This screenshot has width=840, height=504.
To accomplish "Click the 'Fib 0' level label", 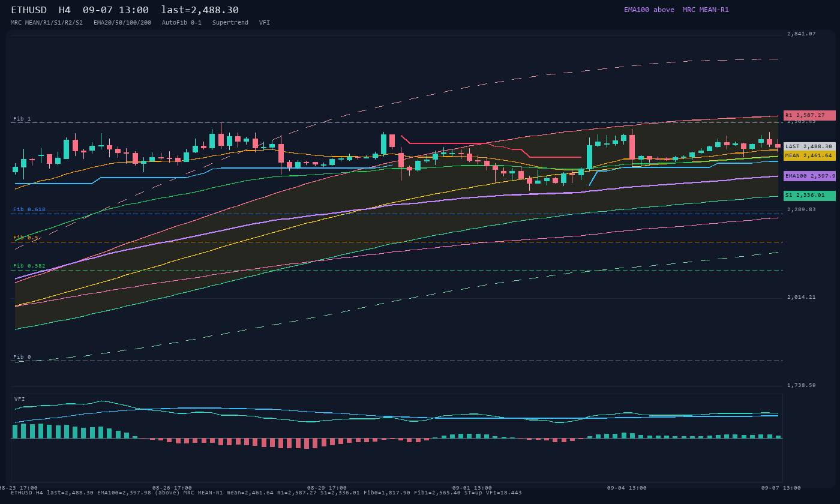I will (x=22, y=357).
